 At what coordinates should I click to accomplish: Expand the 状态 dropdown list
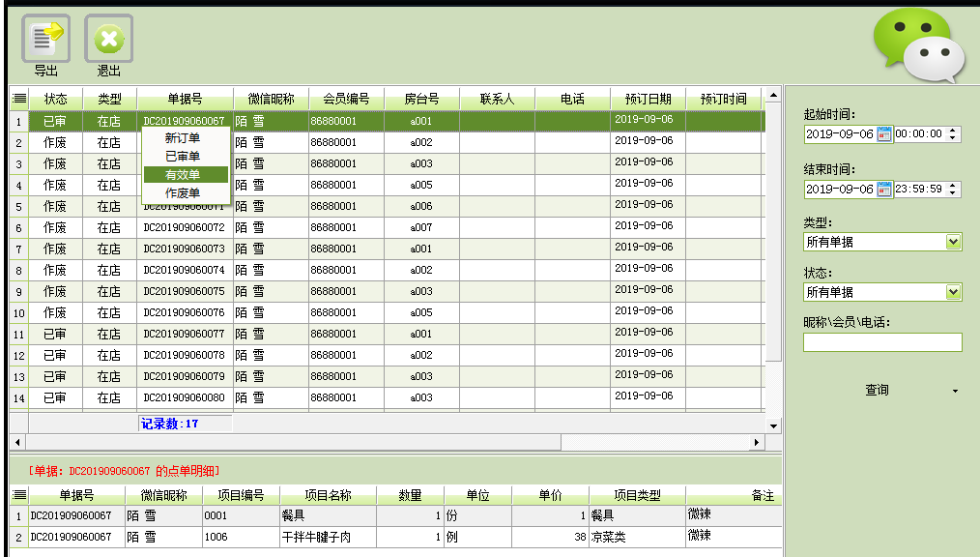(953, 291)
